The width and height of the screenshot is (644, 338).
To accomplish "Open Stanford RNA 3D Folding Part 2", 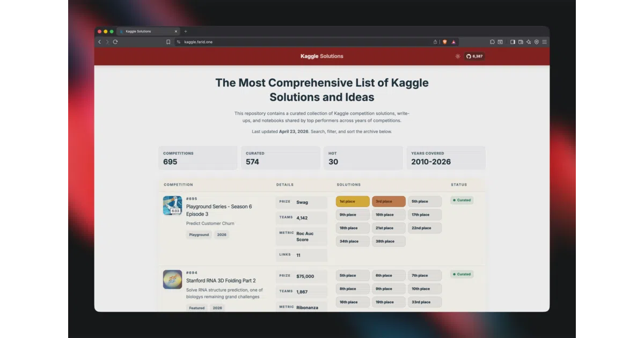I will [x=221, y=281].
